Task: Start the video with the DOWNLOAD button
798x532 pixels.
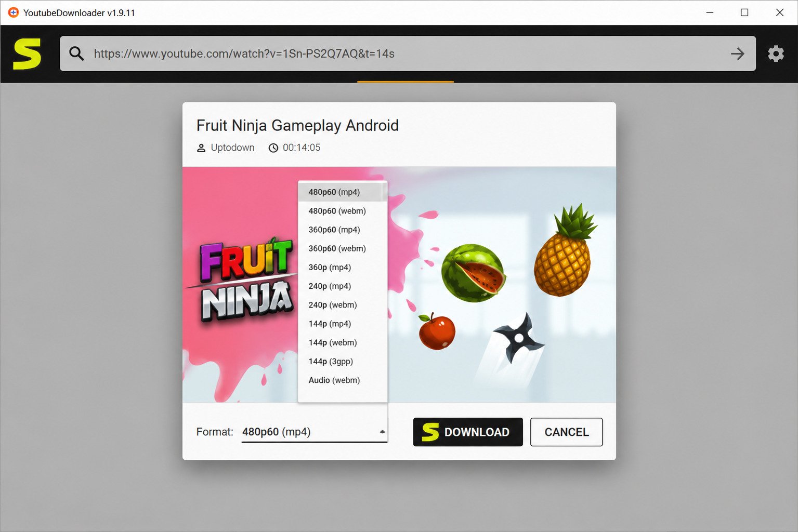Action: click(468, 432)
